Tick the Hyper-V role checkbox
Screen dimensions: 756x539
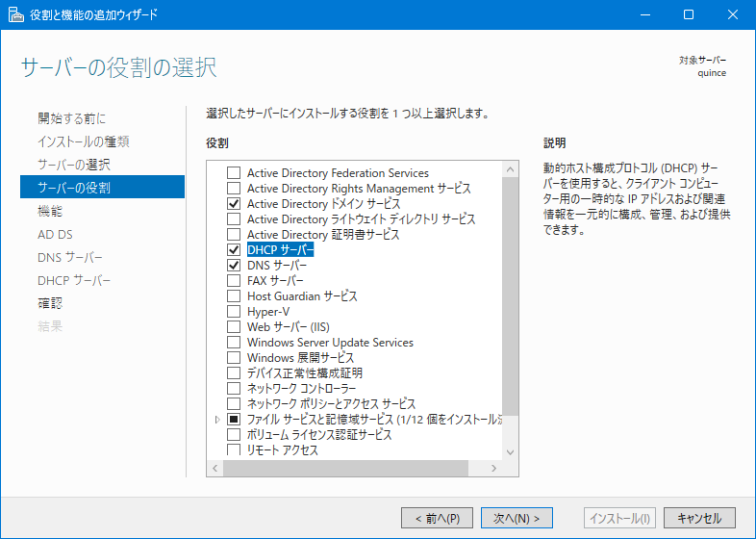(x=234, y=312)
